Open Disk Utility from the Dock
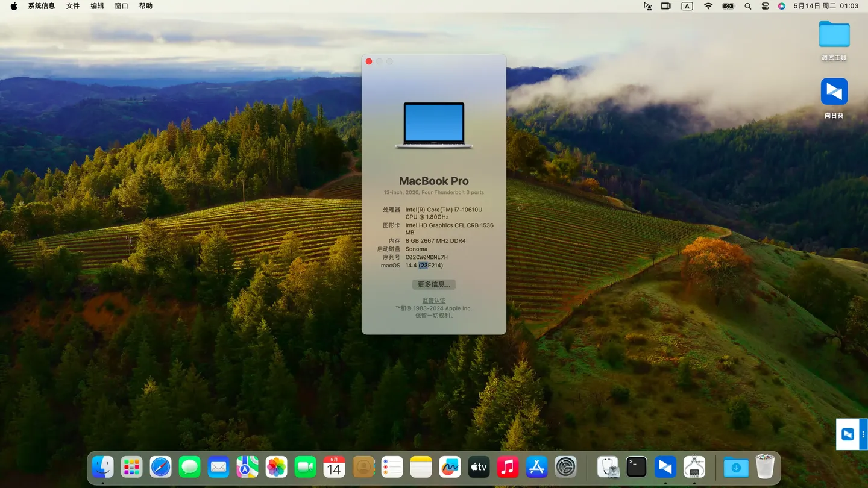 (608, 467)
